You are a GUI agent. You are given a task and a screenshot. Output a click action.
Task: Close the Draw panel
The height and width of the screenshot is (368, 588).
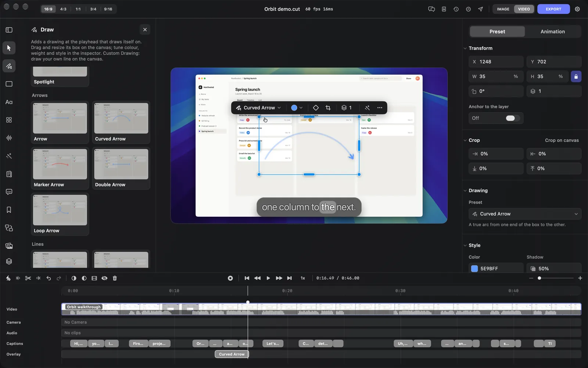click(x=145, y=30)
